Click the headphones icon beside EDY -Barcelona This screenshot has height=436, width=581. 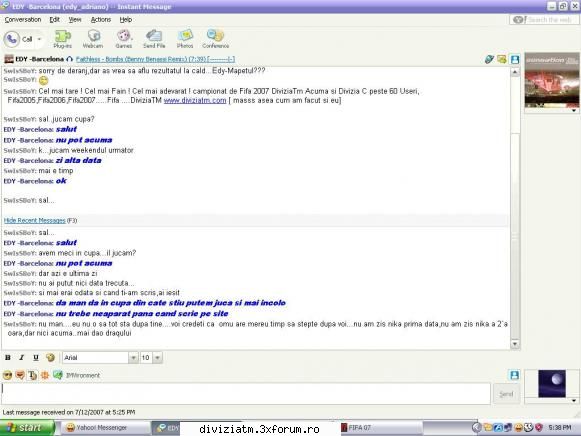click(70, 59)
